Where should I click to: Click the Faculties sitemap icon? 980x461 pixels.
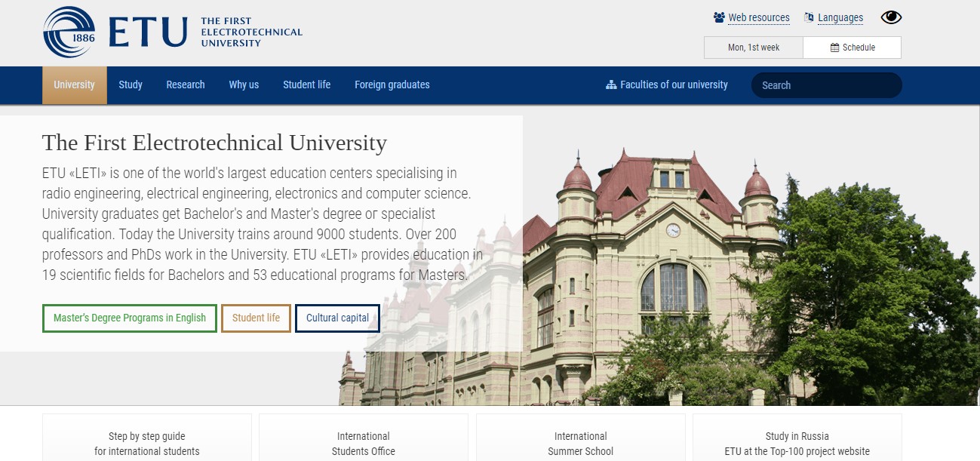click(x=611, y=85)
